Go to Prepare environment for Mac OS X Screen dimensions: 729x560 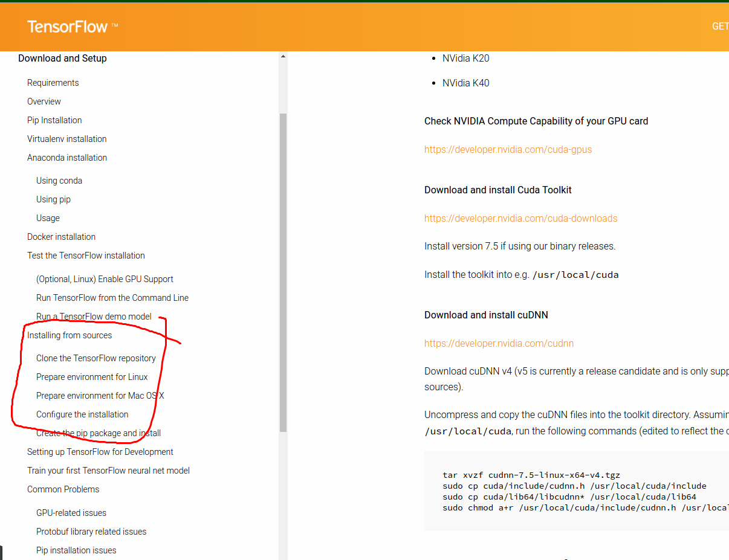100,396
